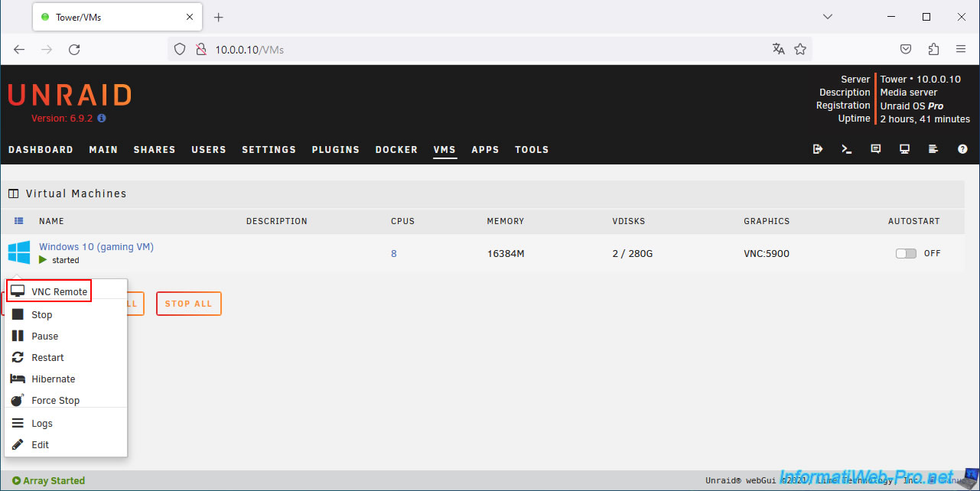Click the MEMORY column header

click(x=506, y=221)
